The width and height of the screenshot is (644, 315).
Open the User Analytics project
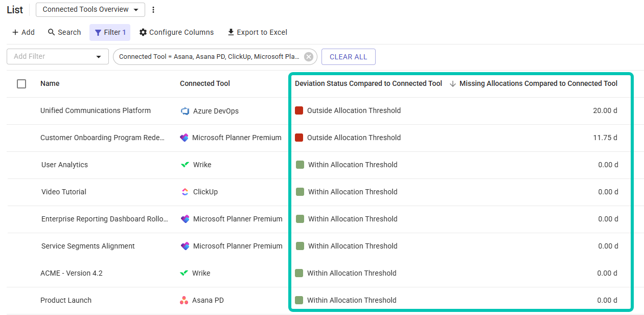coord(64,165)
